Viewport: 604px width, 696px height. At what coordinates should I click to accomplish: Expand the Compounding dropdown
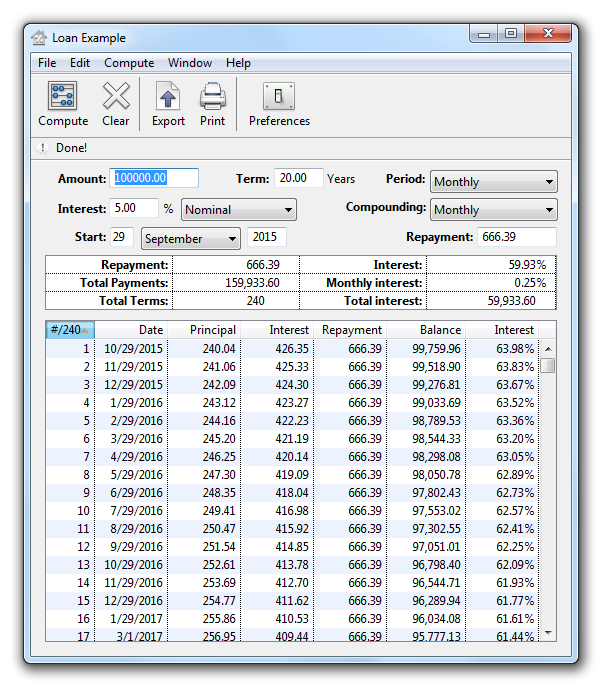tap(493, 210)
